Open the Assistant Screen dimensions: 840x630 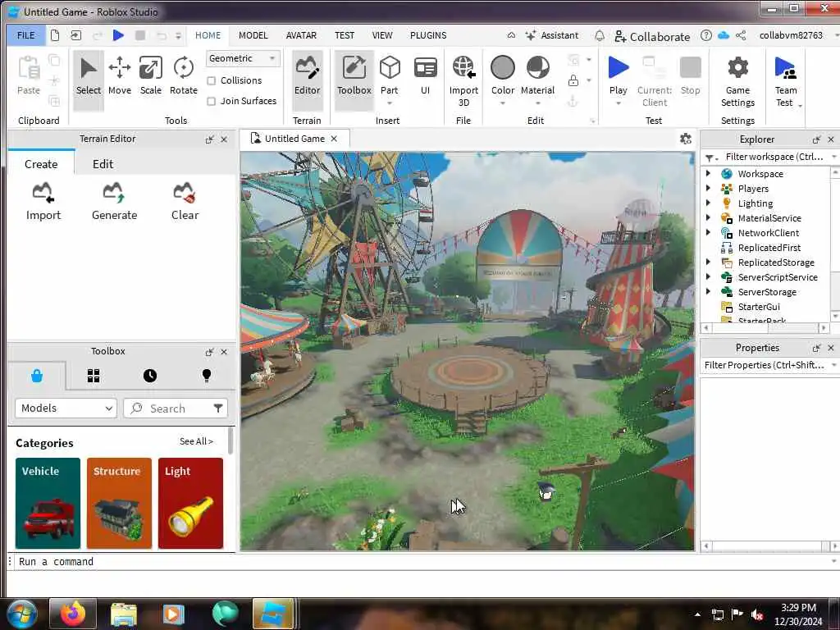[552, 35]
